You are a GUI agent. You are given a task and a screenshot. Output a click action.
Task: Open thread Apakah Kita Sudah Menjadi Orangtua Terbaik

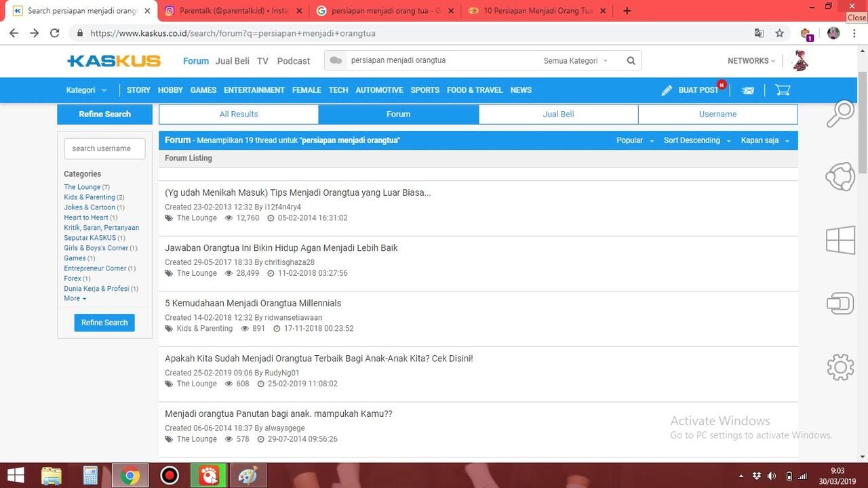319,359
